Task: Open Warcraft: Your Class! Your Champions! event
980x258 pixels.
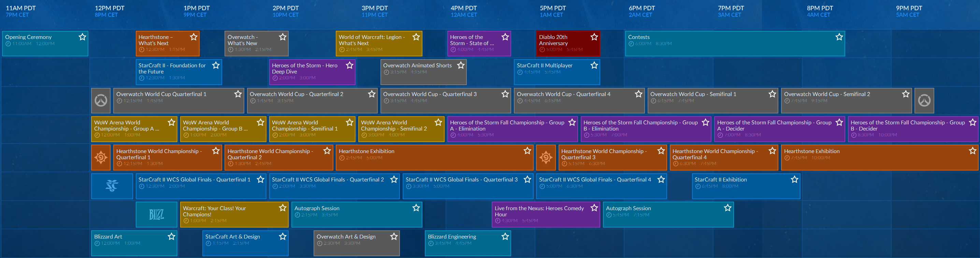Action: click(228, 215)
